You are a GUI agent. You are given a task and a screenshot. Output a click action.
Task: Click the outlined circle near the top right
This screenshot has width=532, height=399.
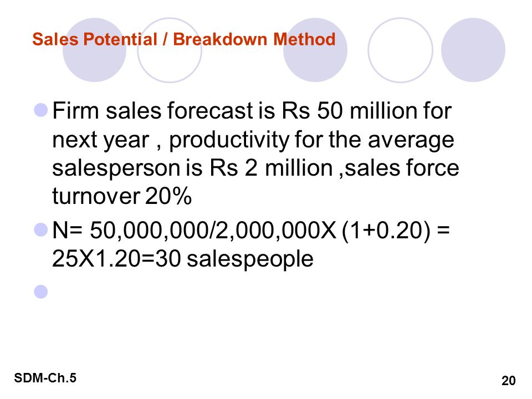click(400, 50)
